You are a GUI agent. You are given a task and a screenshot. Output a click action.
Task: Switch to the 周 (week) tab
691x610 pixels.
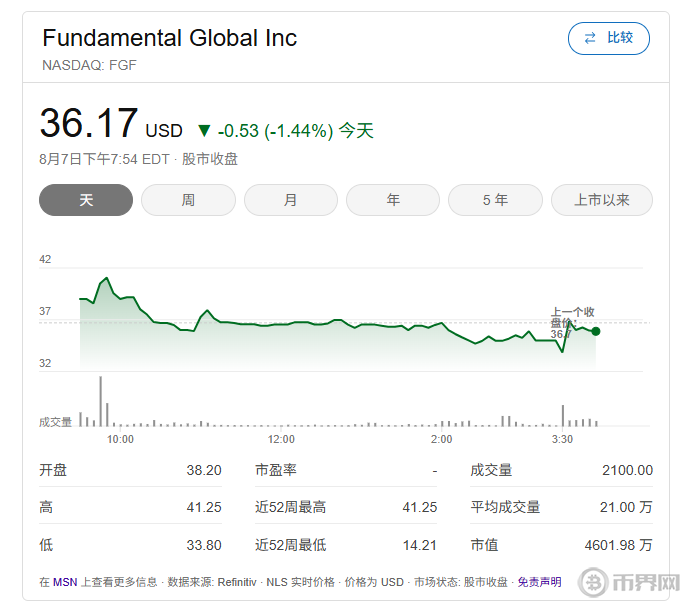coord(188,200)
